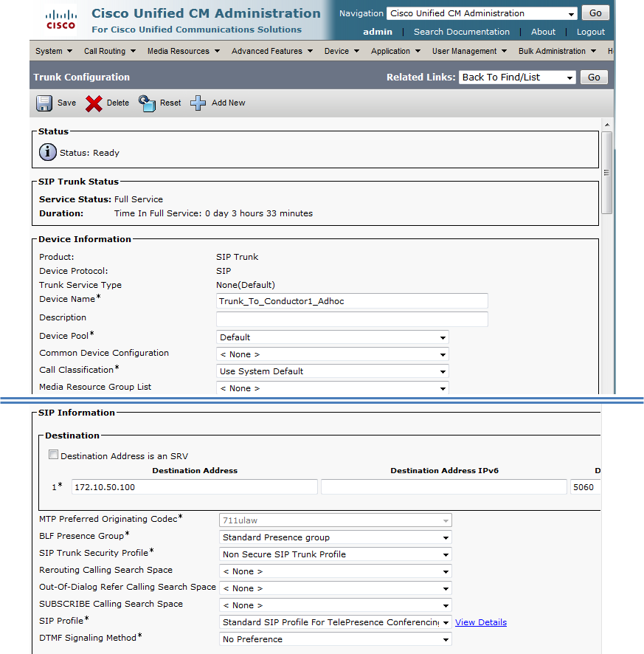Toggle Destination Address is an SRV checkbox
The height and width of the screenshot is (654, 644).
pyautogui.click(x=53, y=454)
